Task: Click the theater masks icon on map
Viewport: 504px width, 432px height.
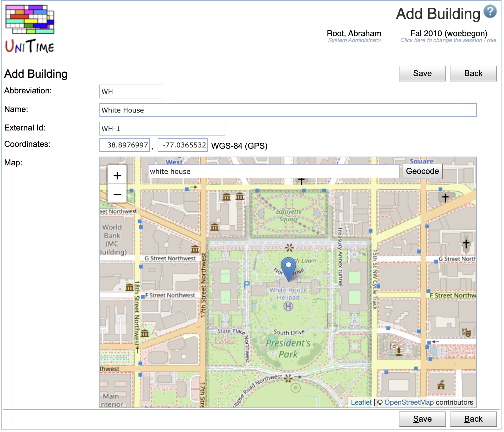Action: pos(466,332)
